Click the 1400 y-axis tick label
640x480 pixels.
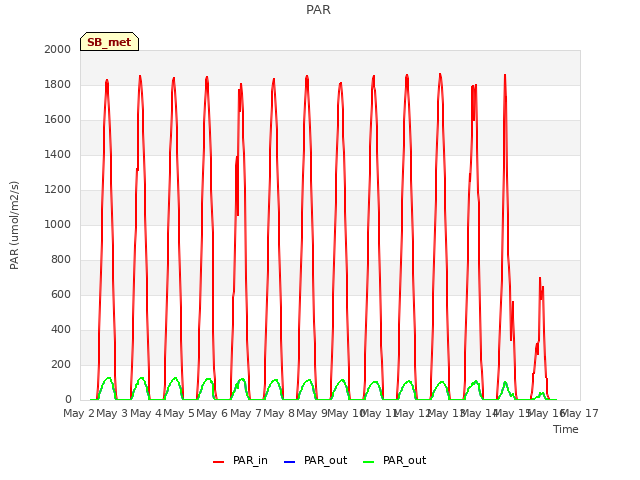58,154
